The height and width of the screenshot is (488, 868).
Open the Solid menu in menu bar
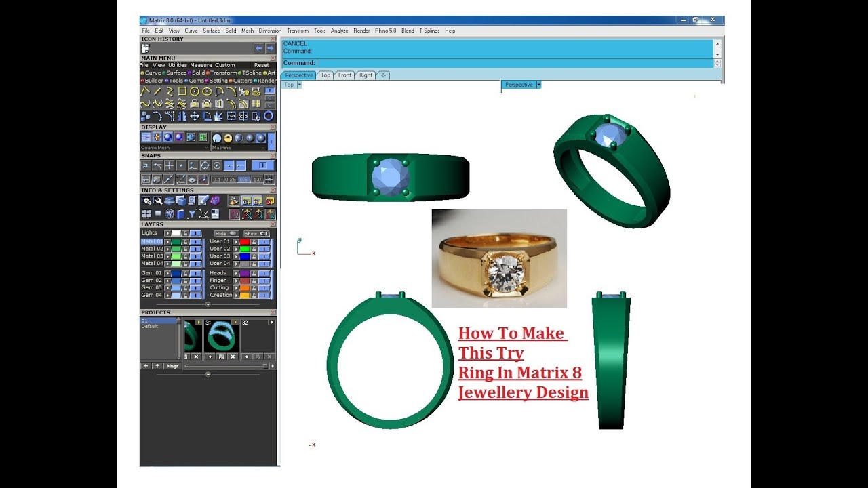pos(231,30)
